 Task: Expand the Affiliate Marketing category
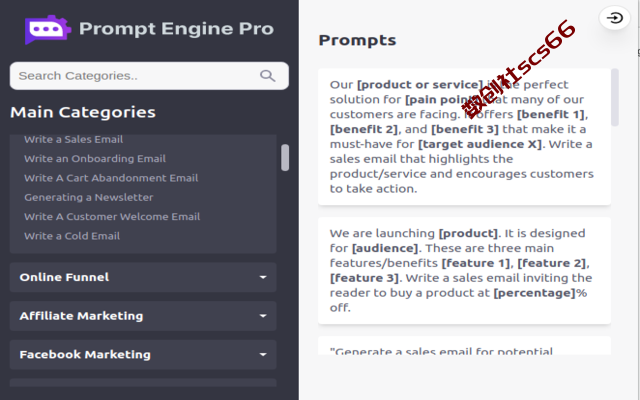pyautogui.click(x=143, y=316)
